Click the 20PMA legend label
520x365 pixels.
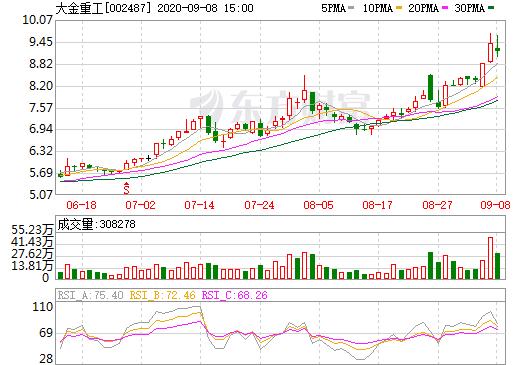click(423, 8)
